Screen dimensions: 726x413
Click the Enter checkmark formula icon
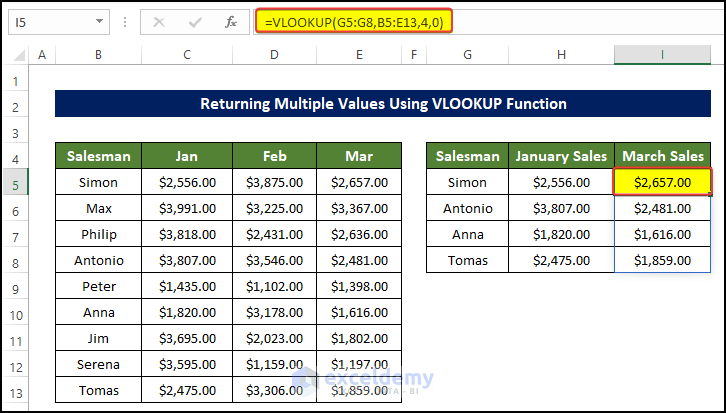[x=195, y=21]
